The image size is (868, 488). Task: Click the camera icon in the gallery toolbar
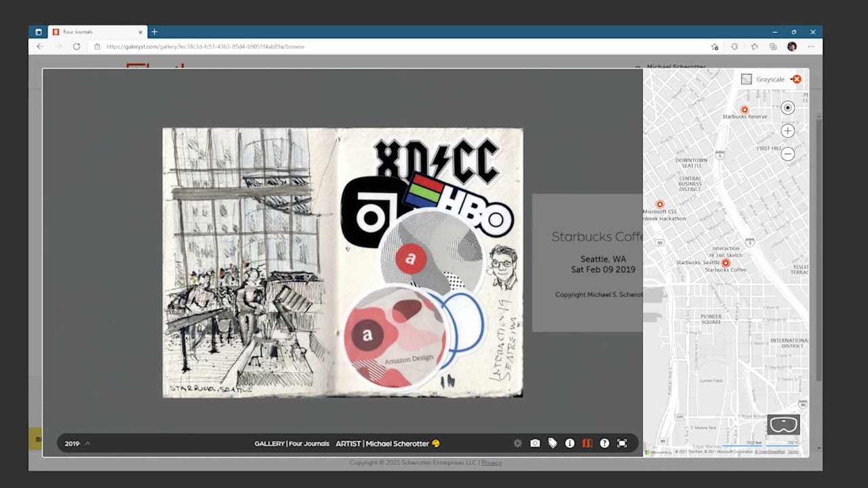[x=535, y=443]
